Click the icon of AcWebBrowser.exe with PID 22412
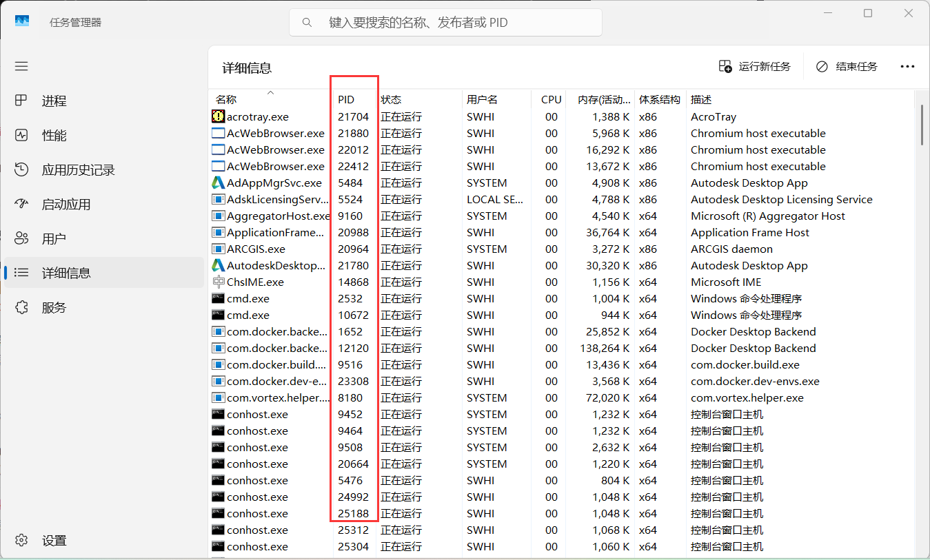 click(x=218, y=166)
